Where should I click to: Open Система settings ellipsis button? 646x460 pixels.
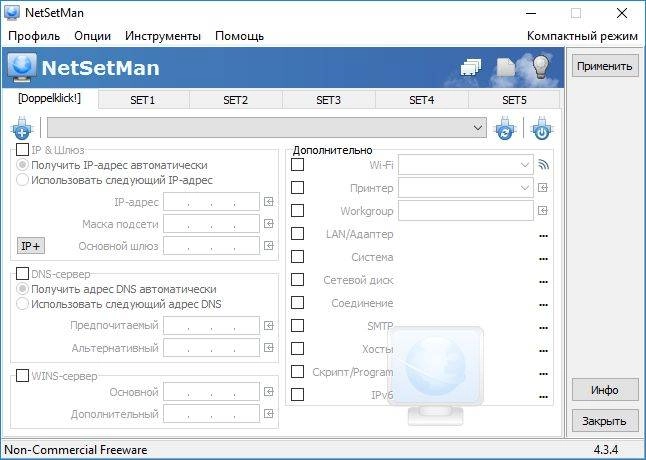coord(543,259)
